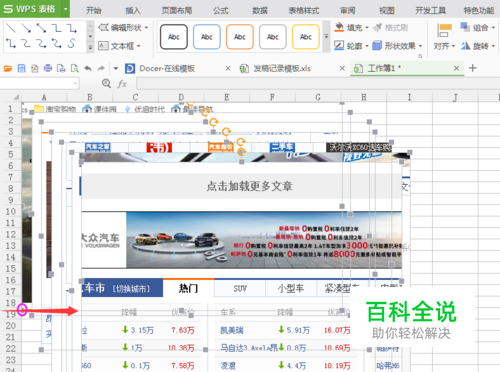This screenshot has width=500, height=372.
Task: Apply the blue outline Abc shape style
Action: pos(207,37)
